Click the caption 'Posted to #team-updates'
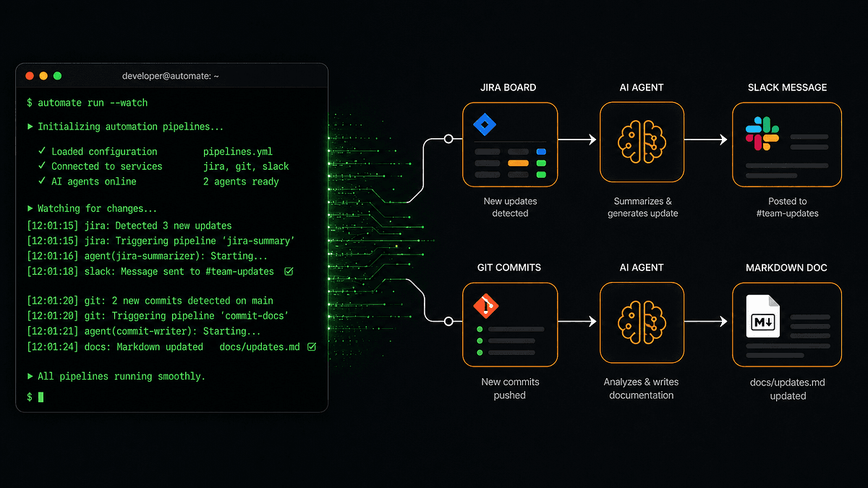This screenshot has width=868, height=488. [788, 207]
